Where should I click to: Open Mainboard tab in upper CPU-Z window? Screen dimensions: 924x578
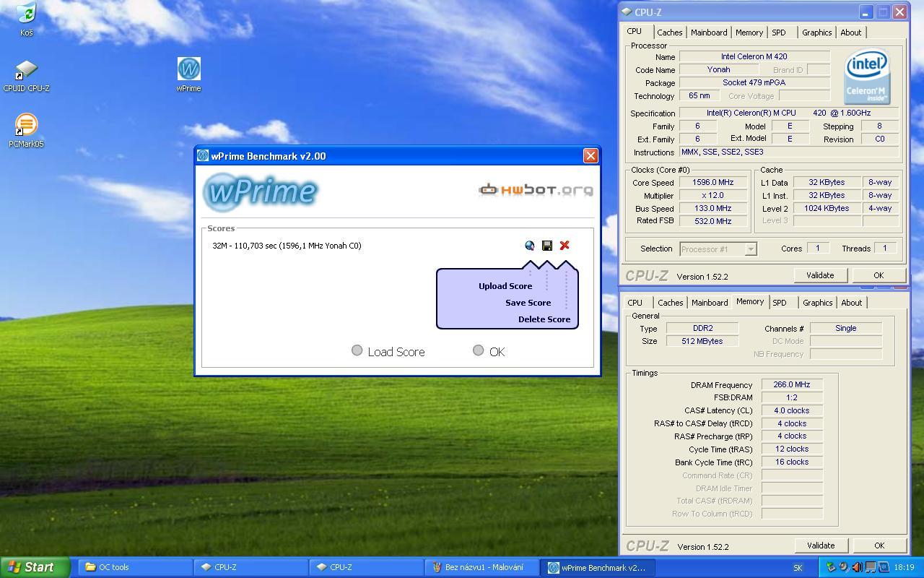(709, 33)
